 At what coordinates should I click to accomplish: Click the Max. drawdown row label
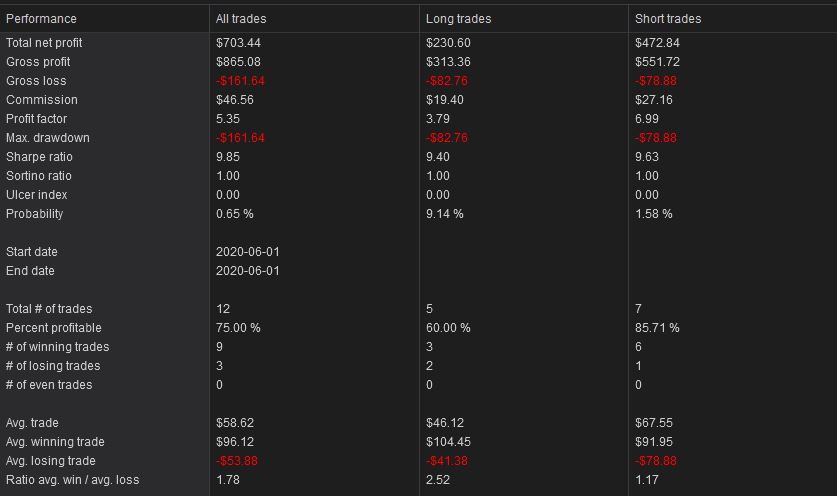tap(48, 138)
